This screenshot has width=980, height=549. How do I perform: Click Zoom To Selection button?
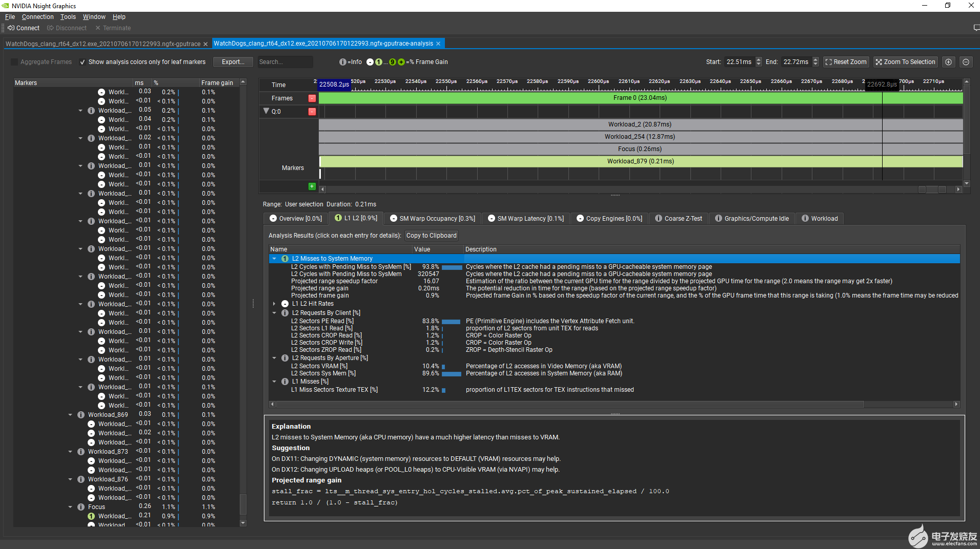[905, 62]
